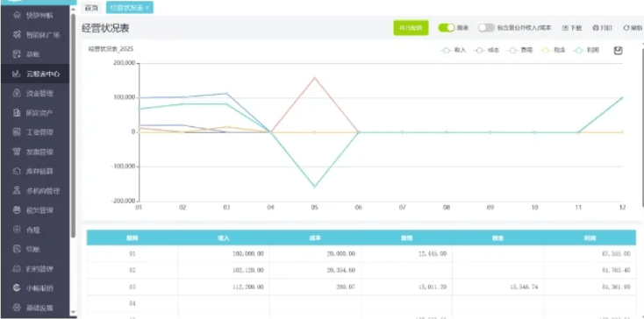
Task: Toggle 税金 series in chart legend
Action: coord(554,51)
